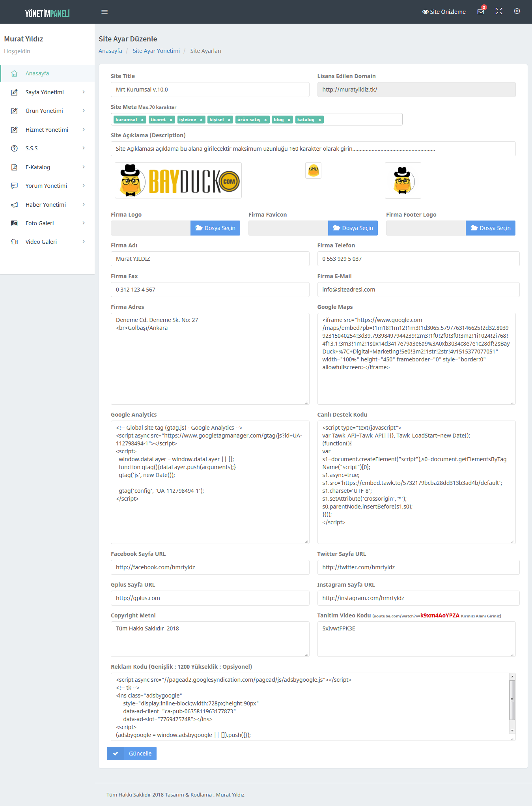
Task: Click the Foto Galeri camera icon
Action: click(x=14, y=223)
